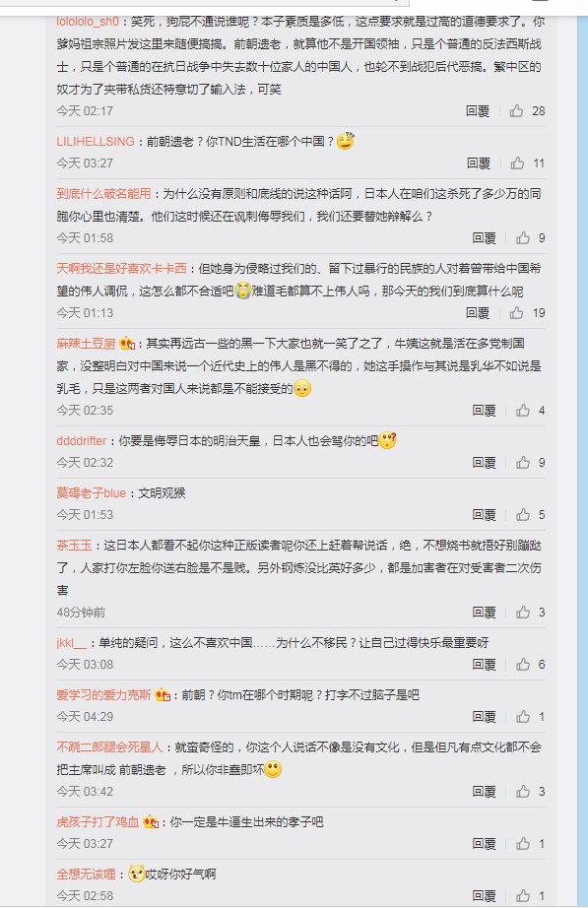
Task: Like ddddrifter's comment about 明治天皇
Action: click(x=523, y=462)
